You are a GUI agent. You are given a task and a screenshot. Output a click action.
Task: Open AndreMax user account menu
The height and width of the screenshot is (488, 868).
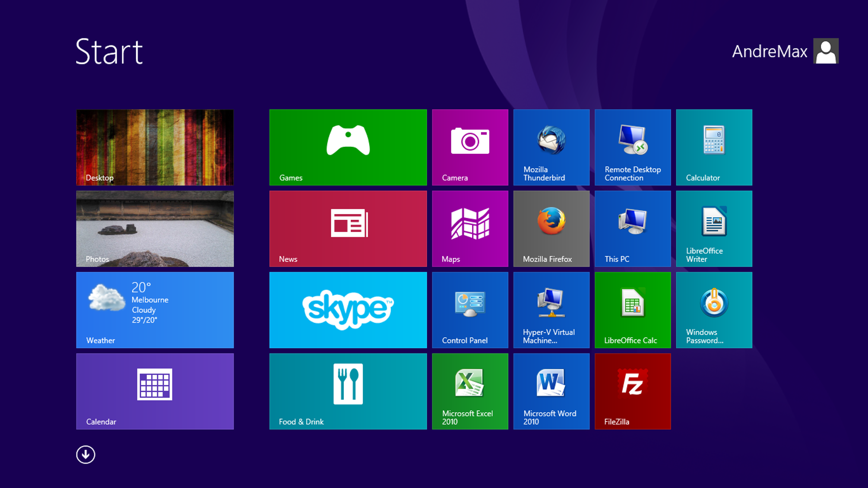(769, 51)
